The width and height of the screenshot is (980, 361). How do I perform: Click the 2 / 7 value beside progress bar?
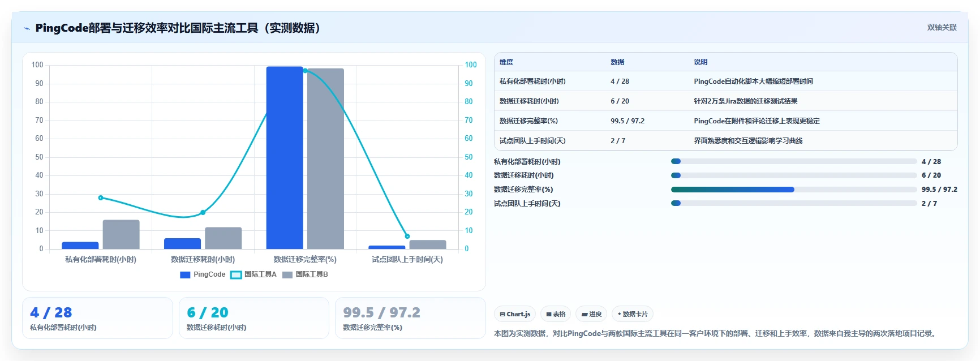pyautogui.click(x=929, y=204)
